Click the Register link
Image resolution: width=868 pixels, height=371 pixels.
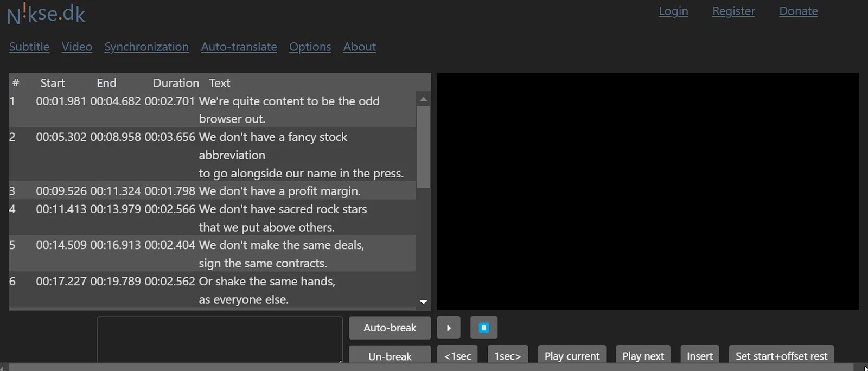(x=733, y=11)
